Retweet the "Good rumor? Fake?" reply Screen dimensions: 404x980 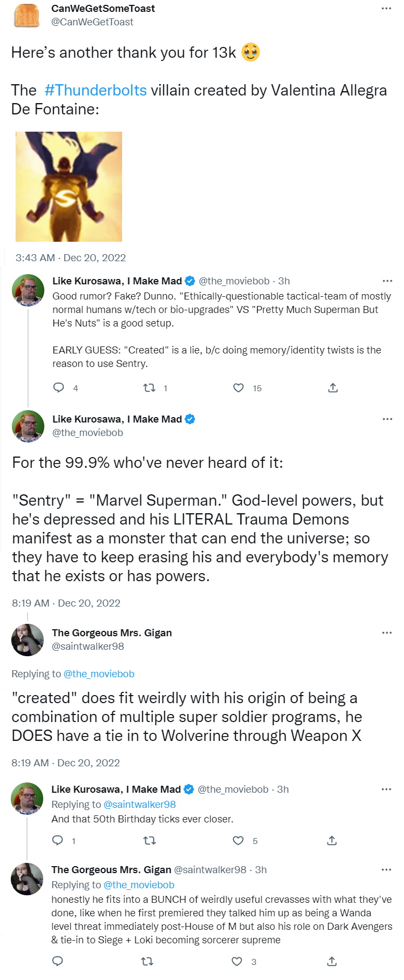[x=149, y=387]
